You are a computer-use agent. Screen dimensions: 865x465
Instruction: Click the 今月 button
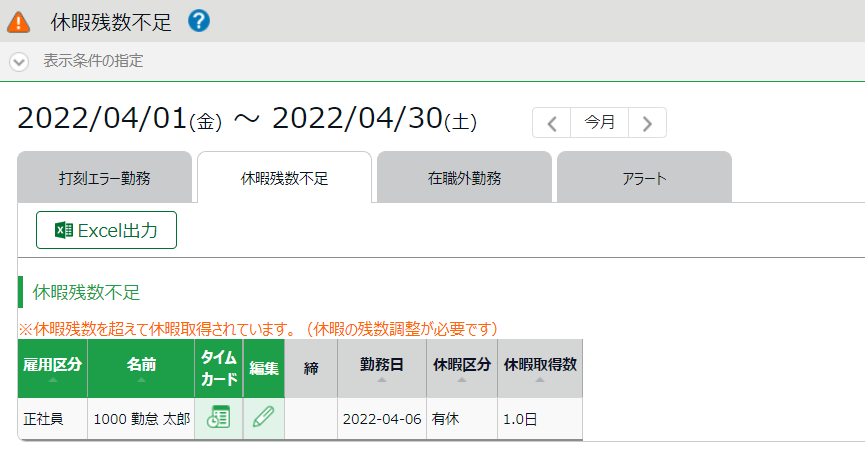pos(600,122)
